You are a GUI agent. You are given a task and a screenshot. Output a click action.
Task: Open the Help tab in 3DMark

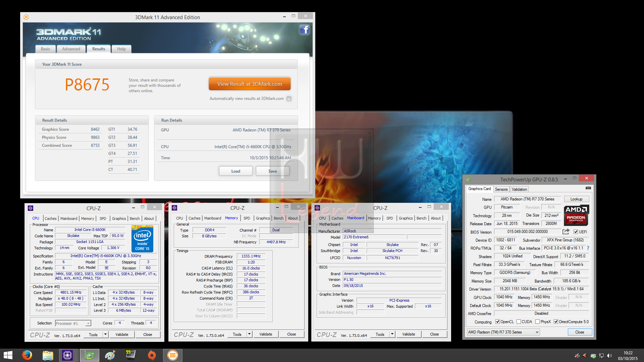(121, 49)
